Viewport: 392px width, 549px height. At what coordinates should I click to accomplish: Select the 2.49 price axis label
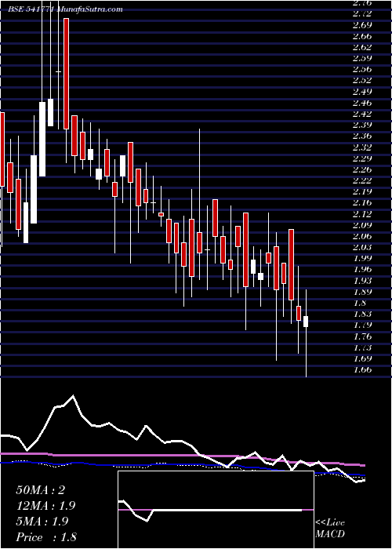[x=361, y=92]
